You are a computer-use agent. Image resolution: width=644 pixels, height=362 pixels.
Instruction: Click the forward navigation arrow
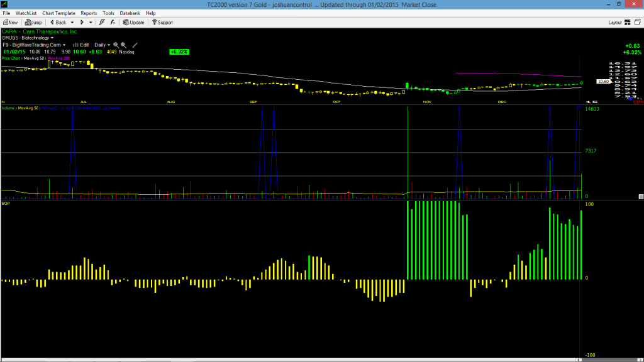point(82,23)
